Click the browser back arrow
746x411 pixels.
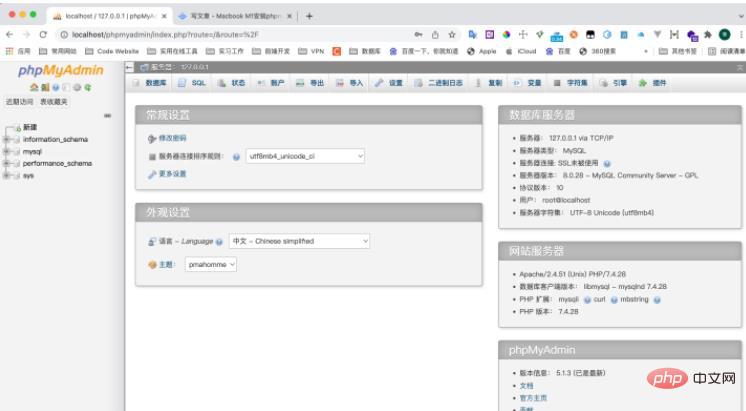tap(10, 34)
